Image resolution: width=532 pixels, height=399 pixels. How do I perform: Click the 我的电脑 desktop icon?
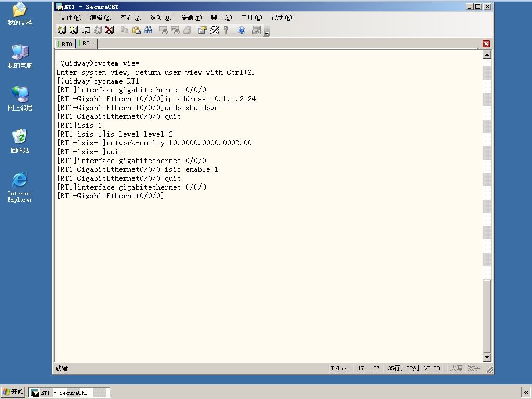[x=20, y=56]
